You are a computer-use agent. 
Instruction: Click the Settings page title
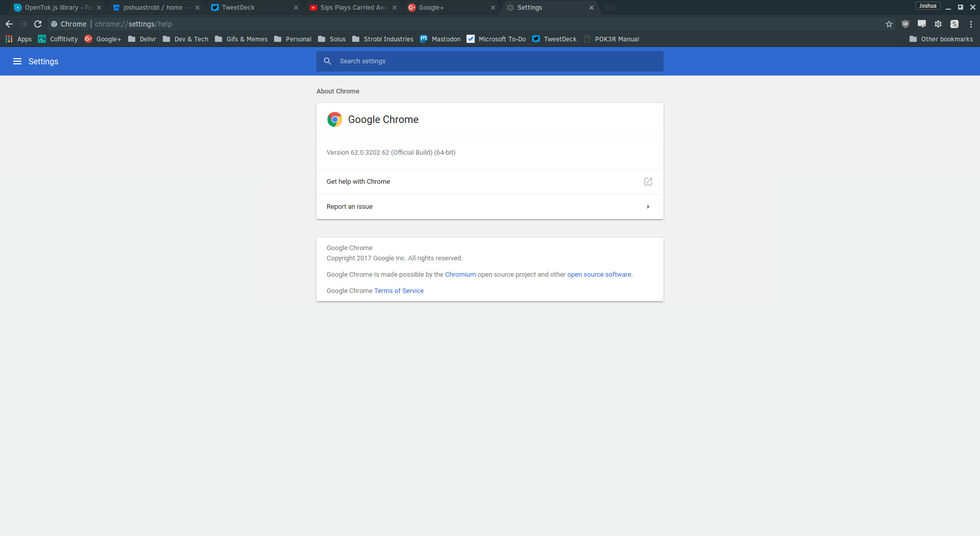click(43, 61)
